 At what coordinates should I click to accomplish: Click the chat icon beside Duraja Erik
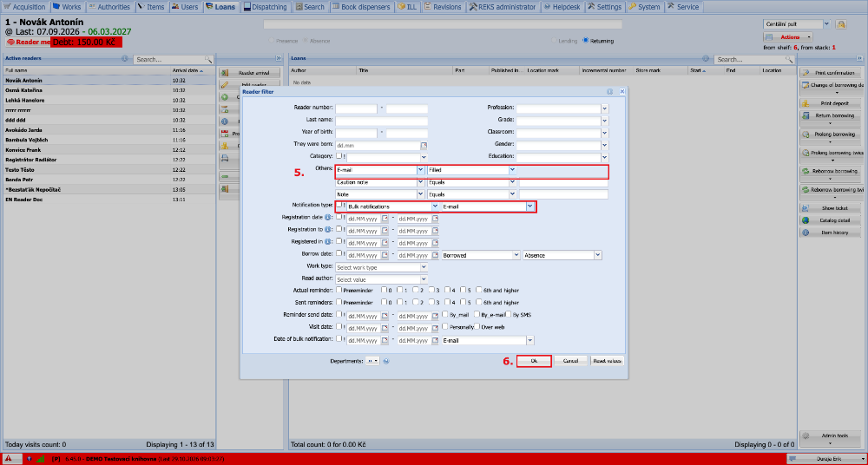(x=794, y=459)
